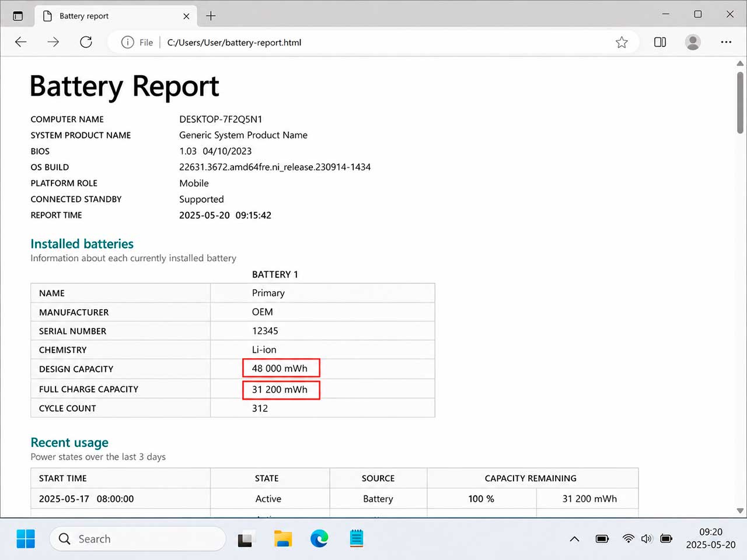The width and height of the screenshot is (747, 560).
Task: Select the BIOS value 1.03 04/10/2023
Action: [x=215, y=151]
